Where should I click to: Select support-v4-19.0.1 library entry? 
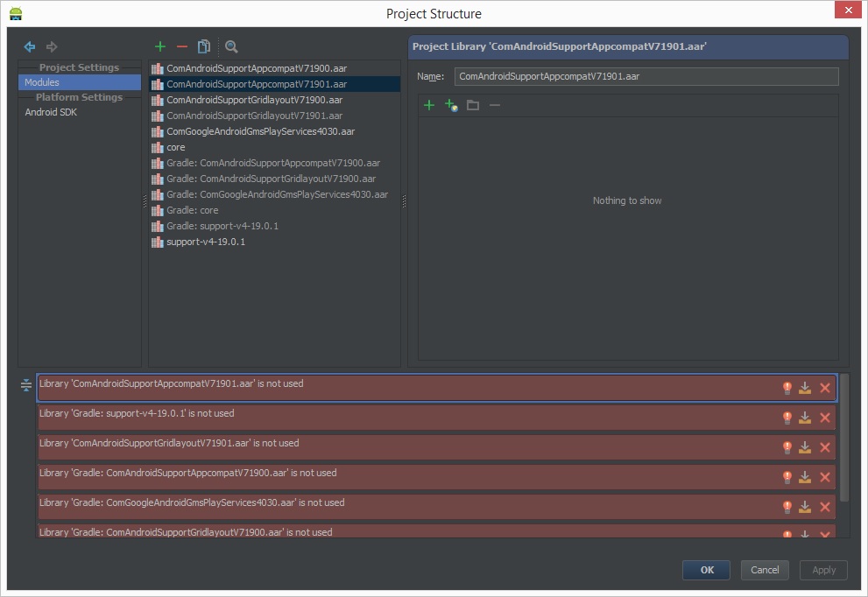[x=274, y=242]
